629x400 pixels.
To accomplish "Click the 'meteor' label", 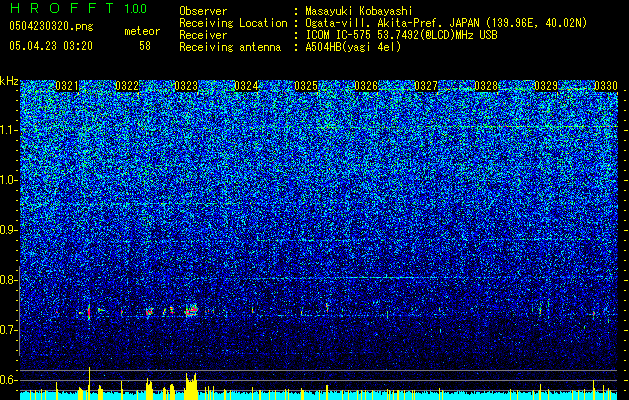I will 142,31.
